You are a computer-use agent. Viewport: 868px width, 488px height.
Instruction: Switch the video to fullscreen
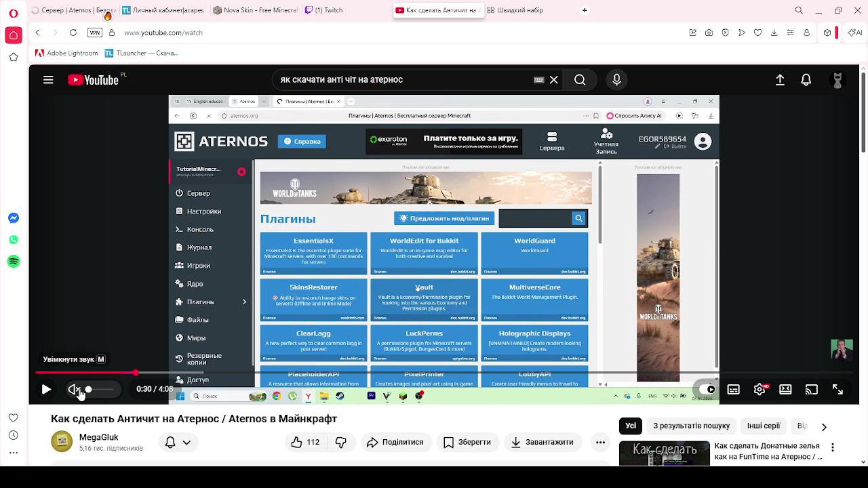pos(837,389)
